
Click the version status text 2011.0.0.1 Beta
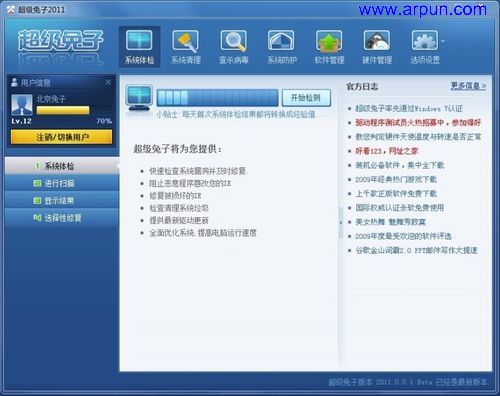pos(407,382)
